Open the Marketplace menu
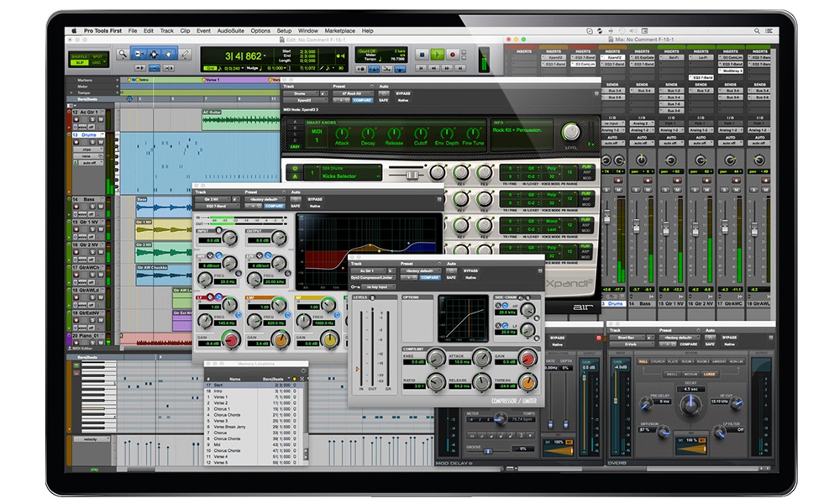840x504 pixels. [339, 31]
